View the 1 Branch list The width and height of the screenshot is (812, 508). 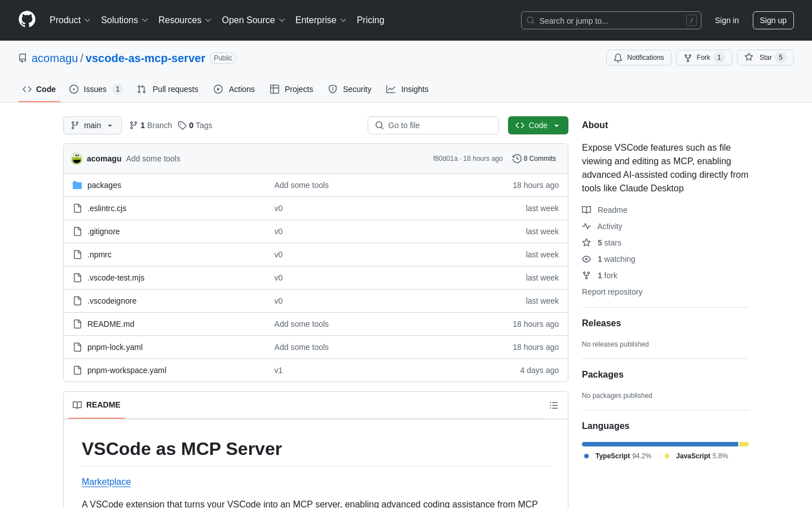point(151,125)
